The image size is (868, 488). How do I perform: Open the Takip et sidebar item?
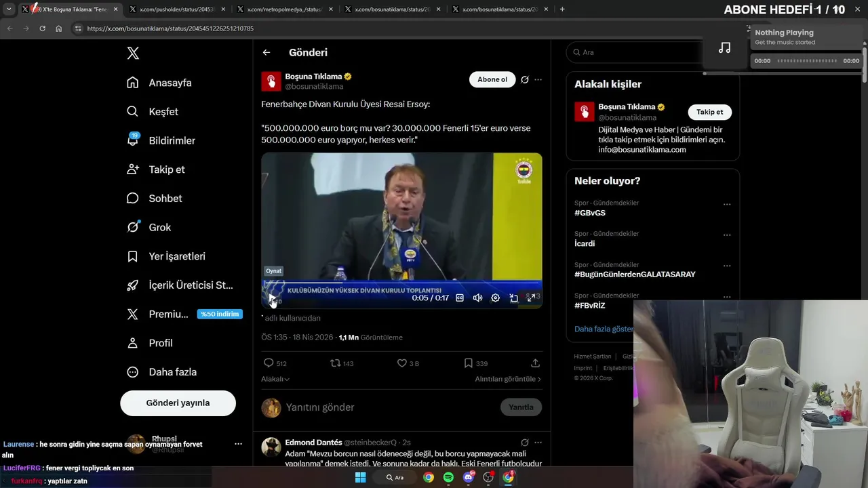click(156, 169)
